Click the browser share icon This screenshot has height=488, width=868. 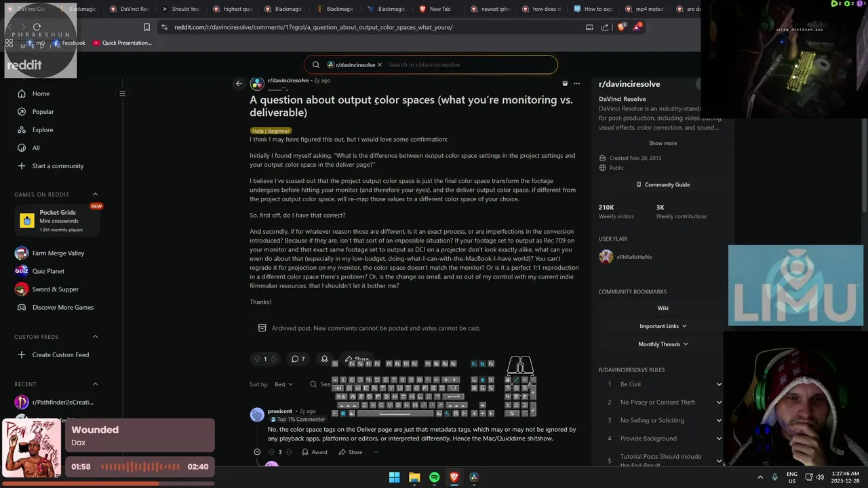click(605, 27)
